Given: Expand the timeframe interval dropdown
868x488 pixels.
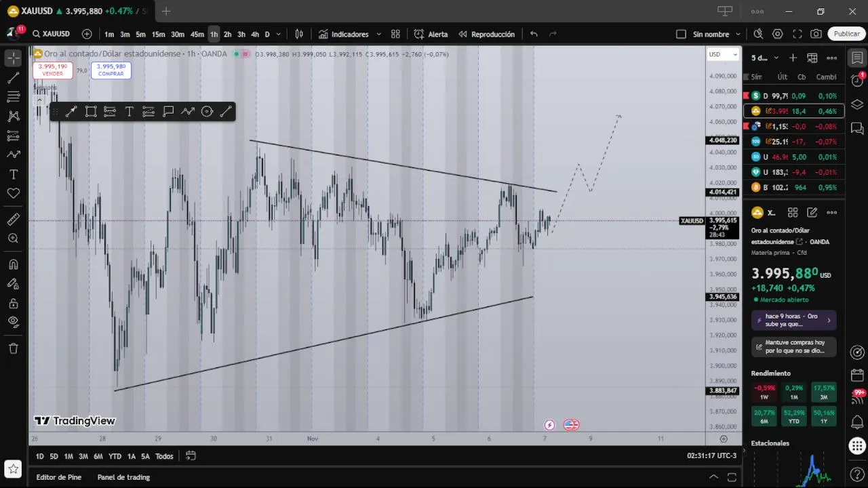Looking at the screenshot, I should pyautogui.click(x=279, y=34).
